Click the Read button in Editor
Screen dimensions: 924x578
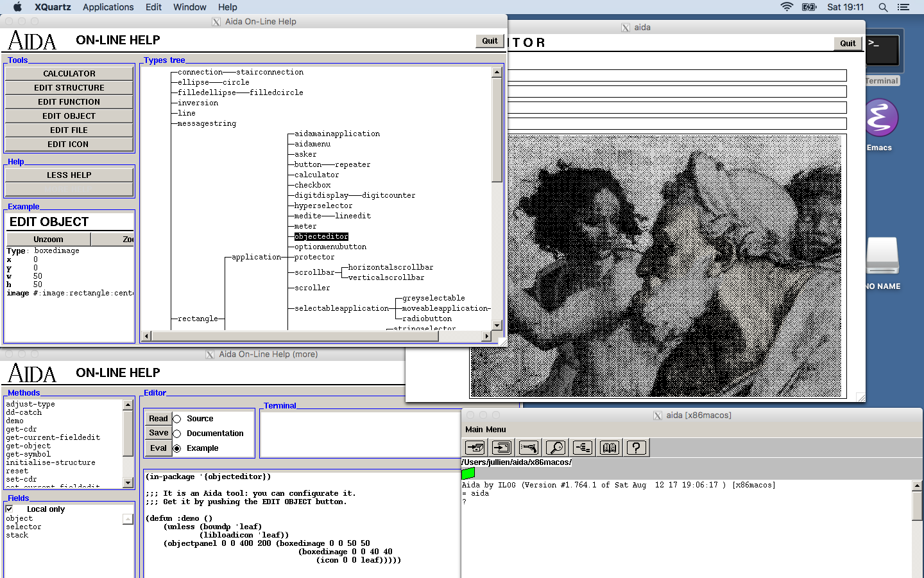[158, 419]
